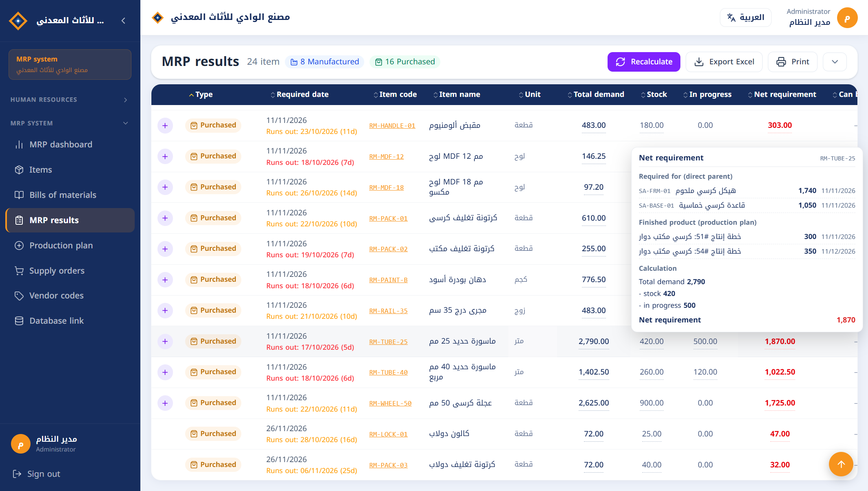Collapse the MRP System section
Viewport: 868px width, 491px height.
tap(69, 123)
